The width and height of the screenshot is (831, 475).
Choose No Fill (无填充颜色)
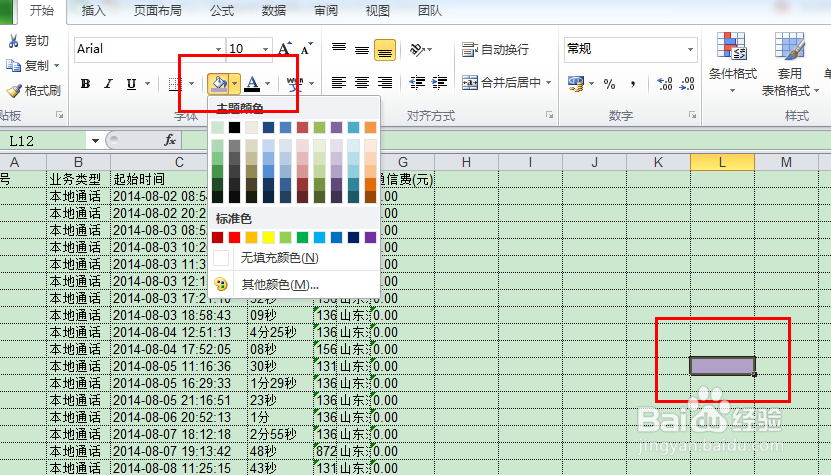[x=294, y=258]
